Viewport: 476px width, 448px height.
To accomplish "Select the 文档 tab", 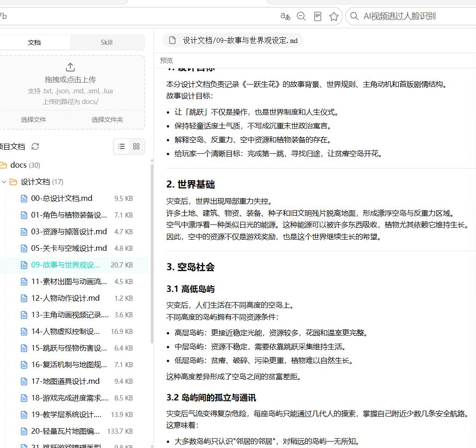I will pyautogui.click(x=34, y=42).
